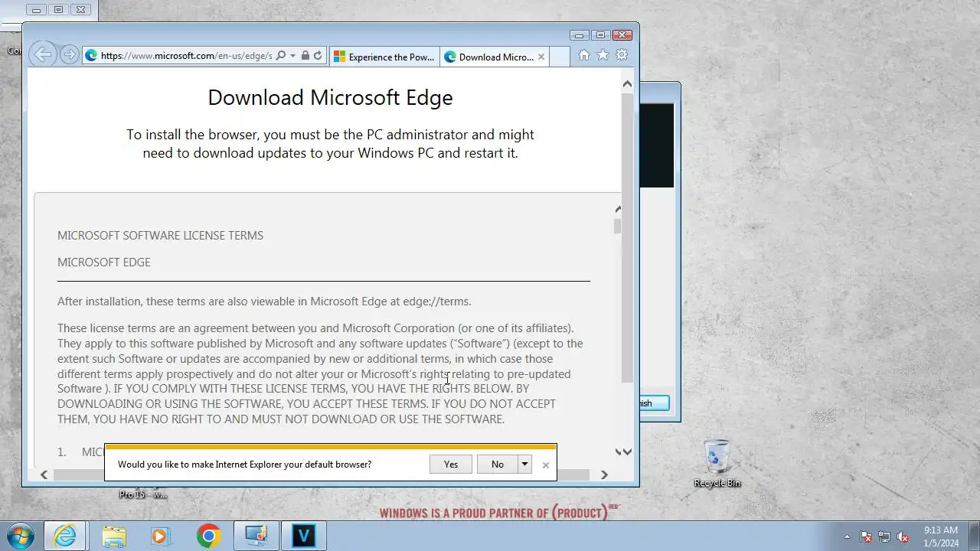The image size is (980, 551).
Task: Expand the dropdown arrow beside the No button
Action: coord(524,465)
